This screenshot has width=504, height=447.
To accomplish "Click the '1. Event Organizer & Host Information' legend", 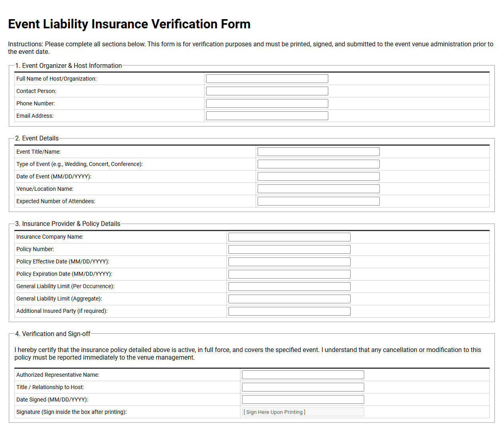I will [x=68, y=65].
